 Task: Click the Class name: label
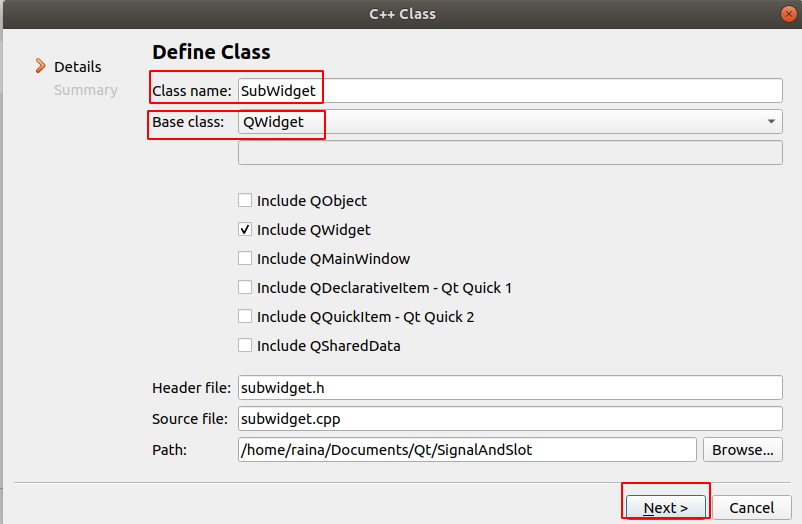click(x=192, y=91)
